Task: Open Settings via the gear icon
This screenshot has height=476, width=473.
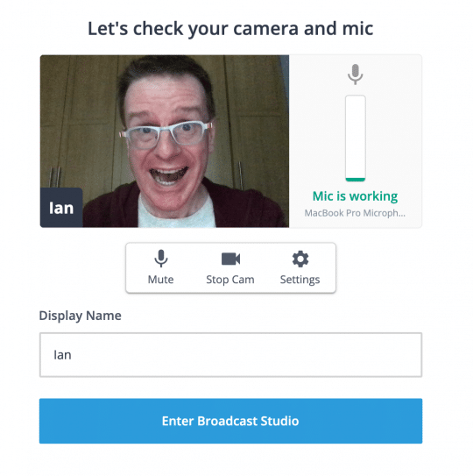Action: [x=300, y=259]
